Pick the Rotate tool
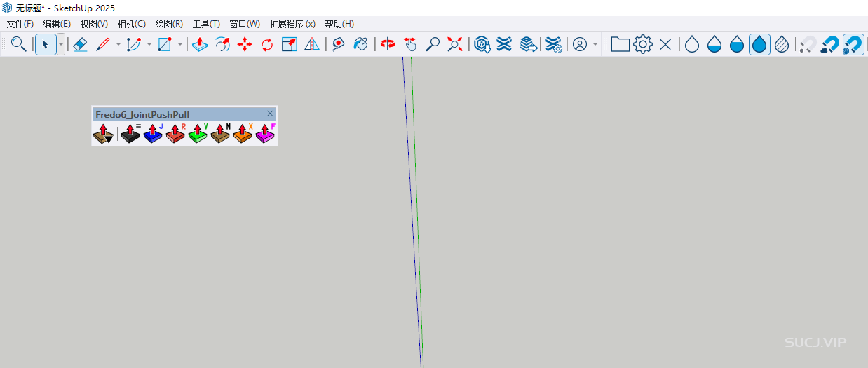The height and width of the screenshot is (368, 868). (267, 44)
